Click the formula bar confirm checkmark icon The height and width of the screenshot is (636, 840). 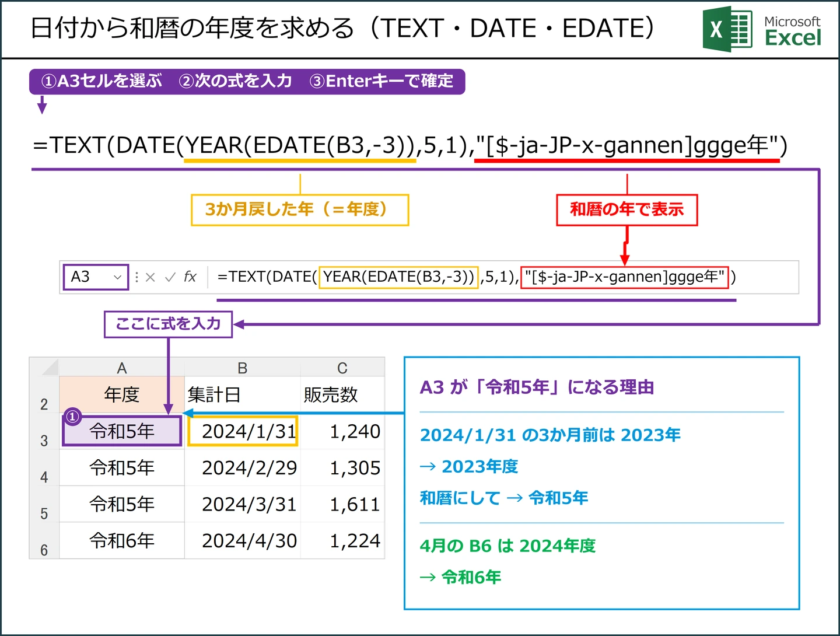(170, 277)
